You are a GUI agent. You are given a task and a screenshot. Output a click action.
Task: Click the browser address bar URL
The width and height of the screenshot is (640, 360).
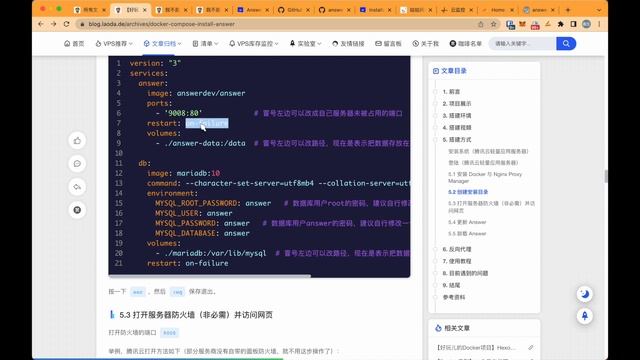pyautogui.click(x=161, y=24)
